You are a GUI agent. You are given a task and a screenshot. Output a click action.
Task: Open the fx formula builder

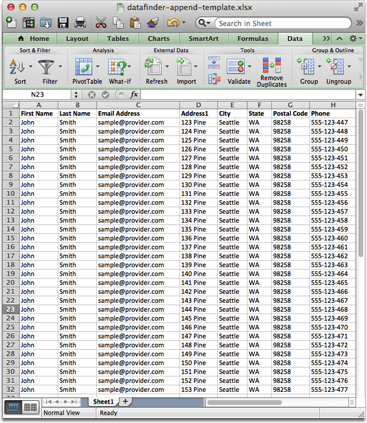[x=134, y=95]
